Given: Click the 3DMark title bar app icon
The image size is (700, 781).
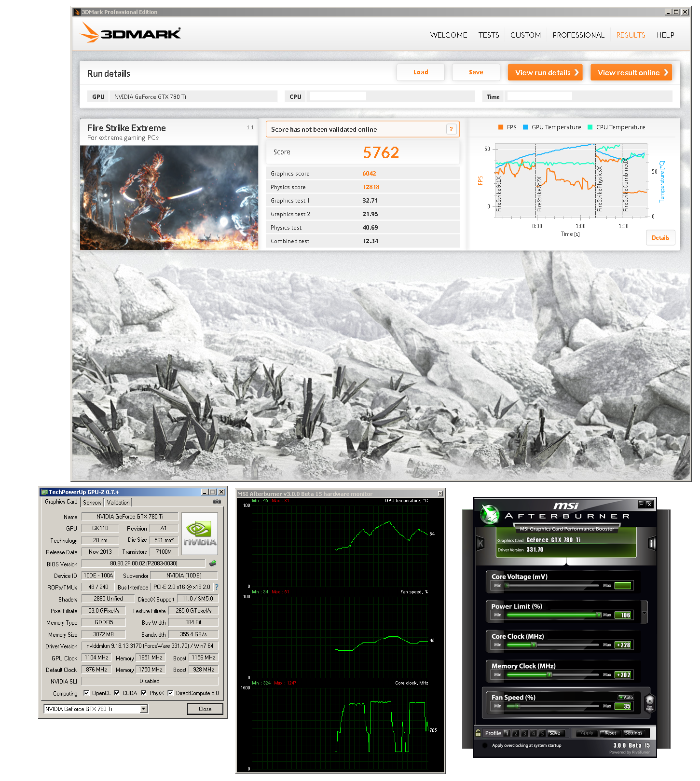Looking at the screenshot, I should tap(77, 12).
